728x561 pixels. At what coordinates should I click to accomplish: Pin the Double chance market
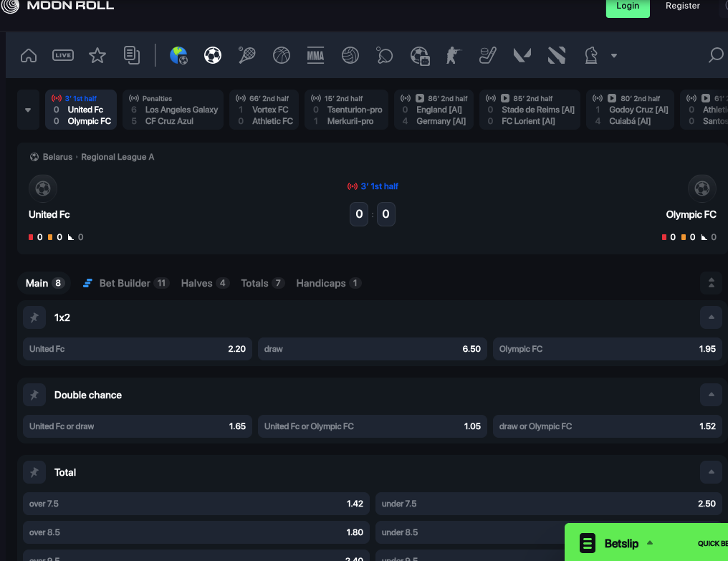(x=34, y=395)
